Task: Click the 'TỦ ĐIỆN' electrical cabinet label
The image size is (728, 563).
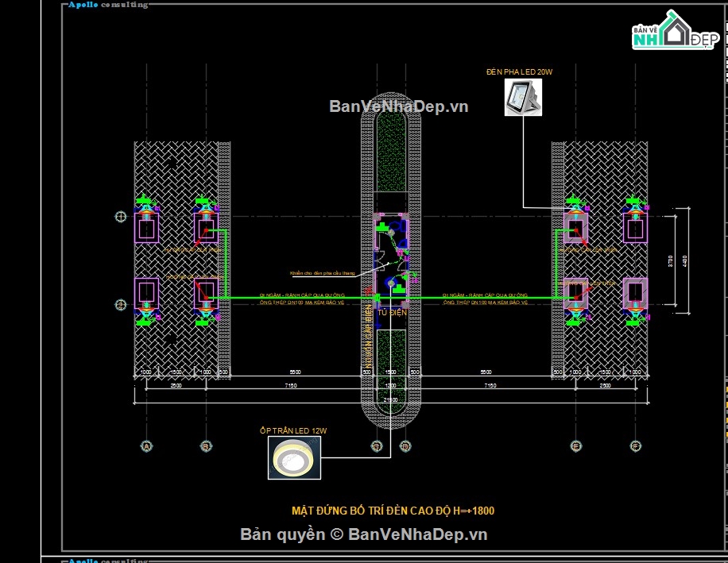Action: 392,313
